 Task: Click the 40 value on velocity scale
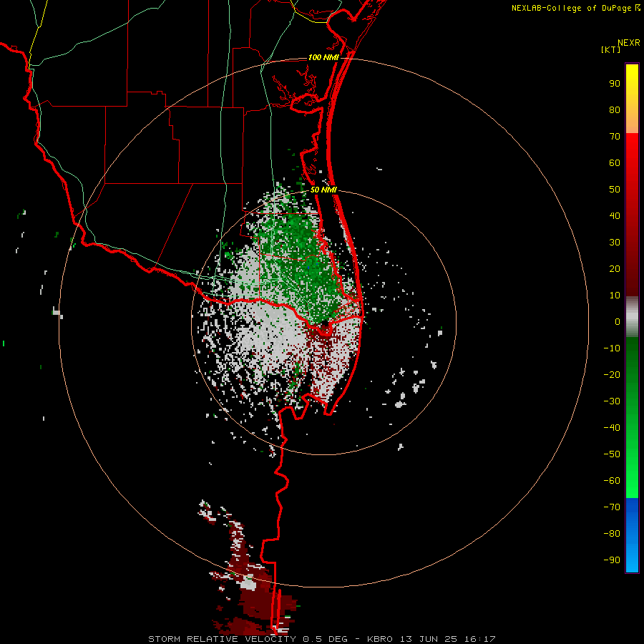pos(615,215)
